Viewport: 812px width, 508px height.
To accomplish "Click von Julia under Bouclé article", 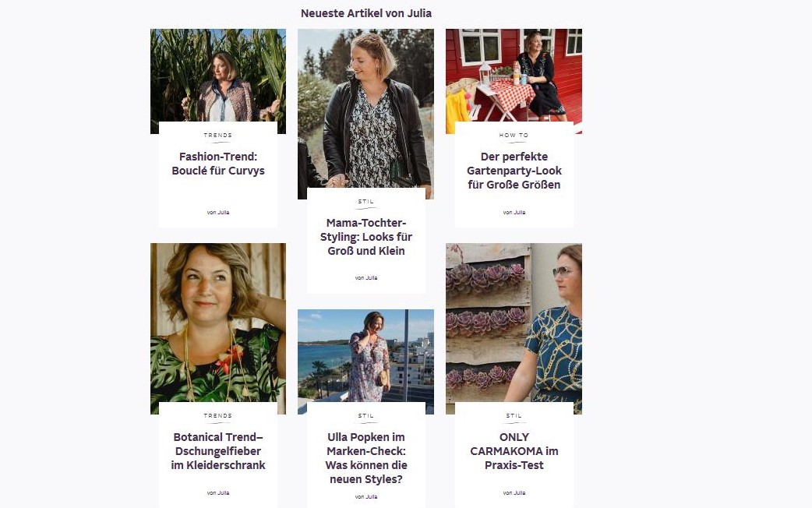I will [218, 212].
